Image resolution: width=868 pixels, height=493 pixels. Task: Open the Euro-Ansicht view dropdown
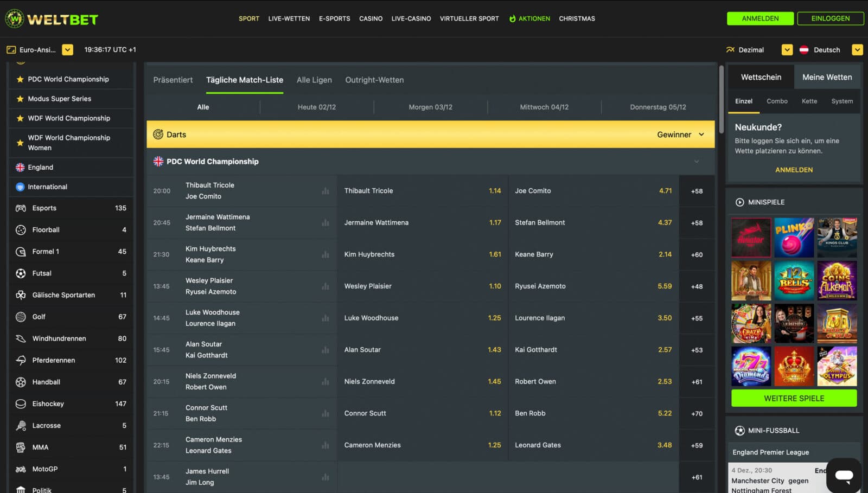coord(67,50)
